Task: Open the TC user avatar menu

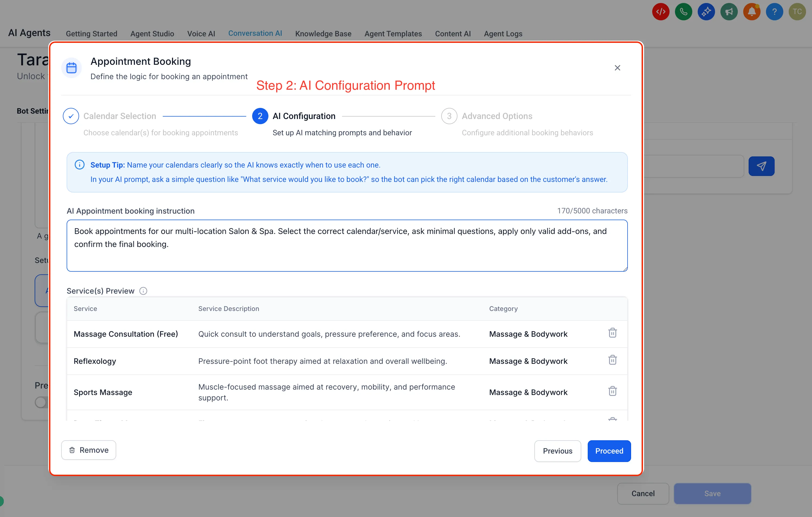Action: [x=797, y=11]
